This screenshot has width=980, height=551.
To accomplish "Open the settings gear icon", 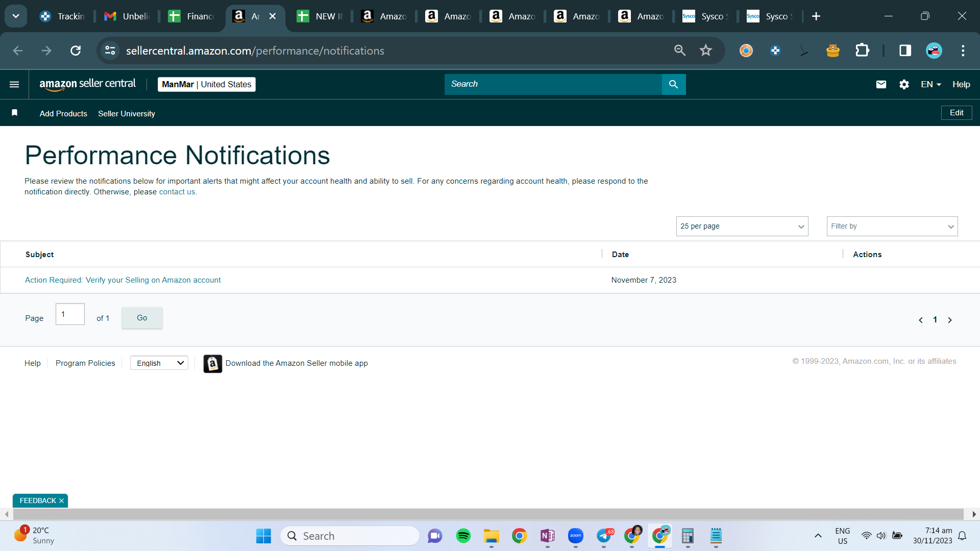I will tap(904, 84).
